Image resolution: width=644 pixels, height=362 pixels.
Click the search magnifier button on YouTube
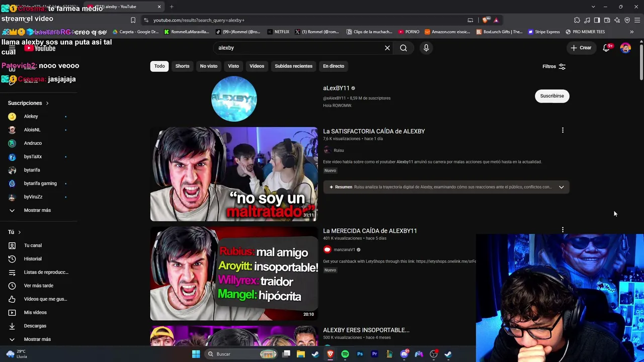click(404, 48)
